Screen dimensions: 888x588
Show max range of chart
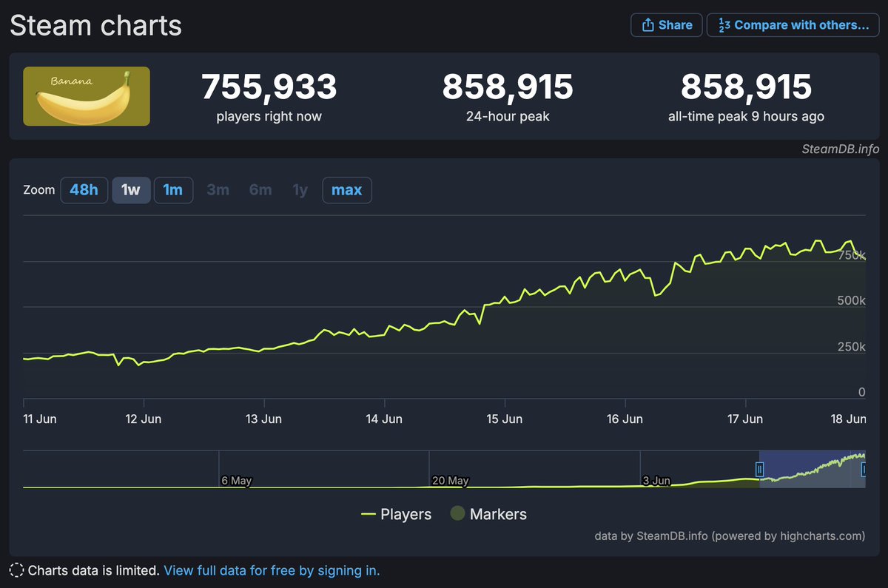(x=347, y=190)
